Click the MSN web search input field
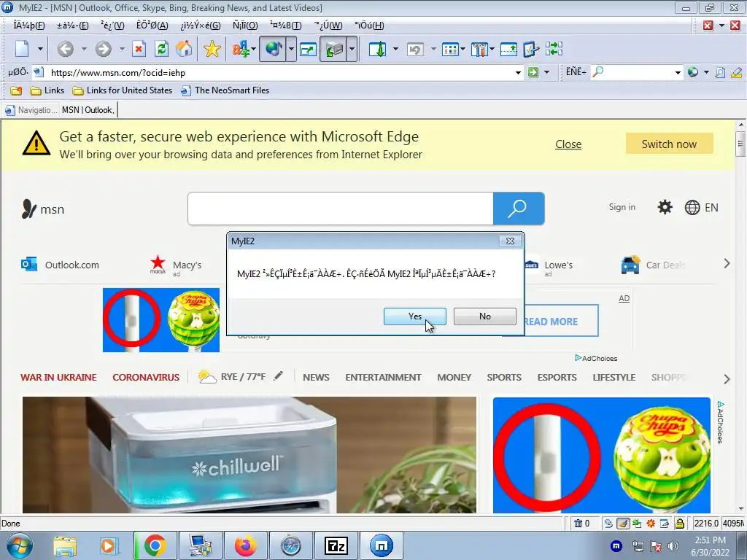This screenshot has width=747, height=560. coord(341,209)
